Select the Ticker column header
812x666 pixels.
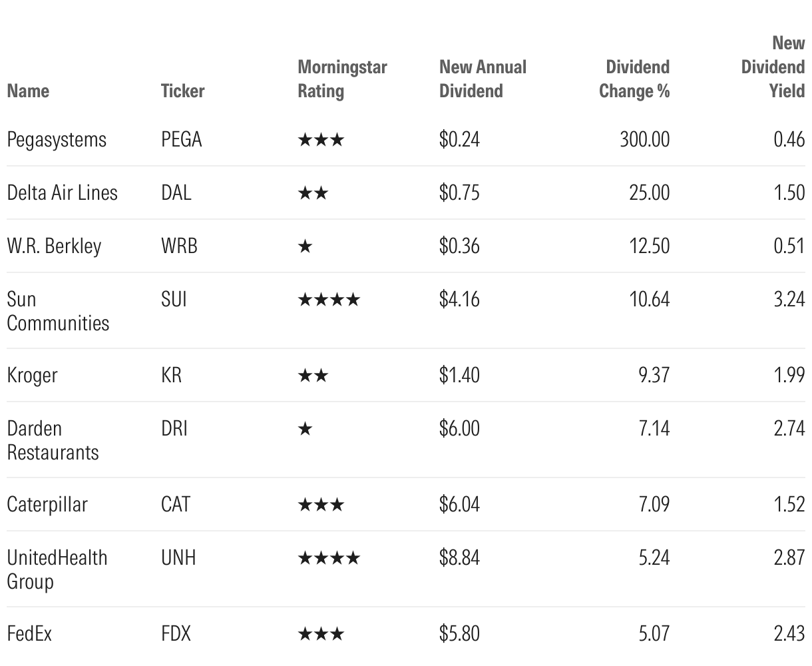pyautogui.click(x=182, y=91)
